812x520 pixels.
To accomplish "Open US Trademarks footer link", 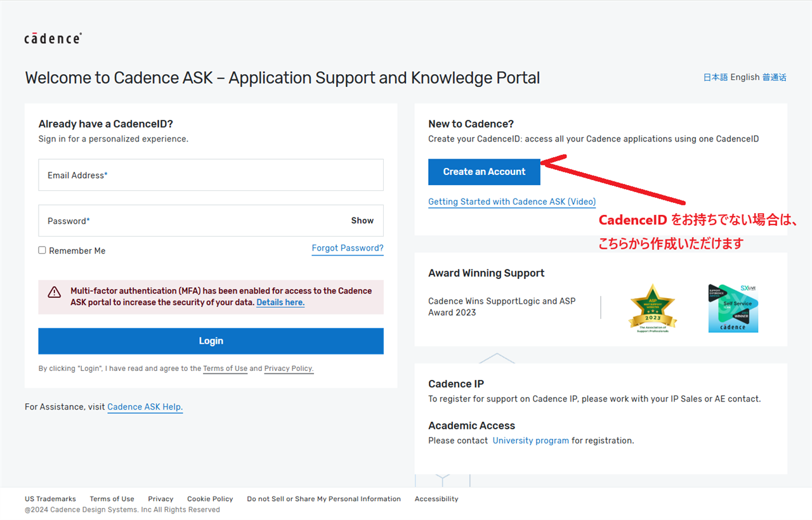I will click(50, 499).
